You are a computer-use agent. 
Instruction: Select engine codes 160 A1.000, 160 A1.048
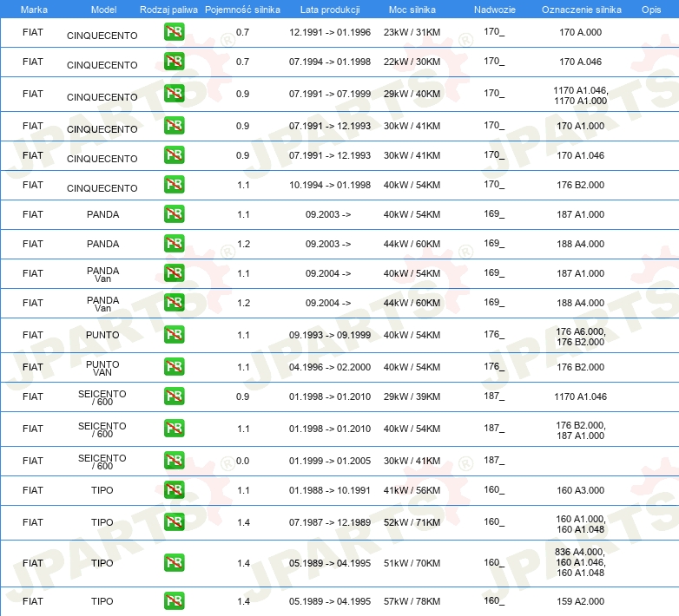click(x=580, y=524)
